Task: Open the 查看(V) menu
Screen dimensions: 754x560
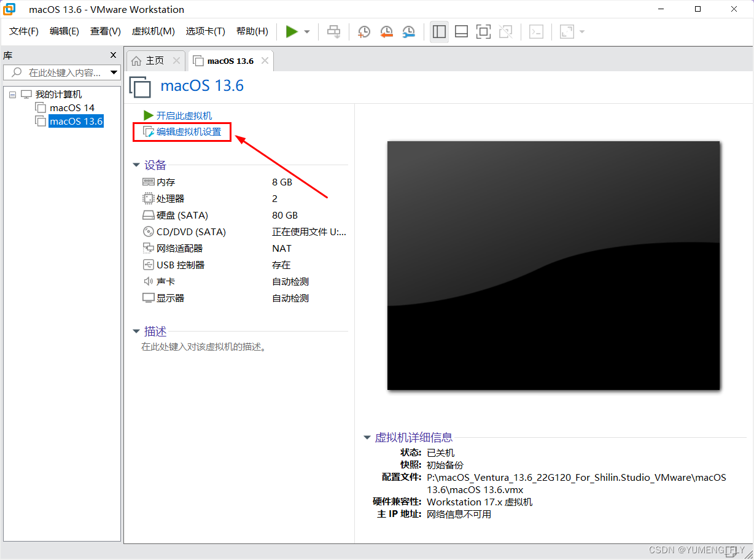Action: (106, 31)
